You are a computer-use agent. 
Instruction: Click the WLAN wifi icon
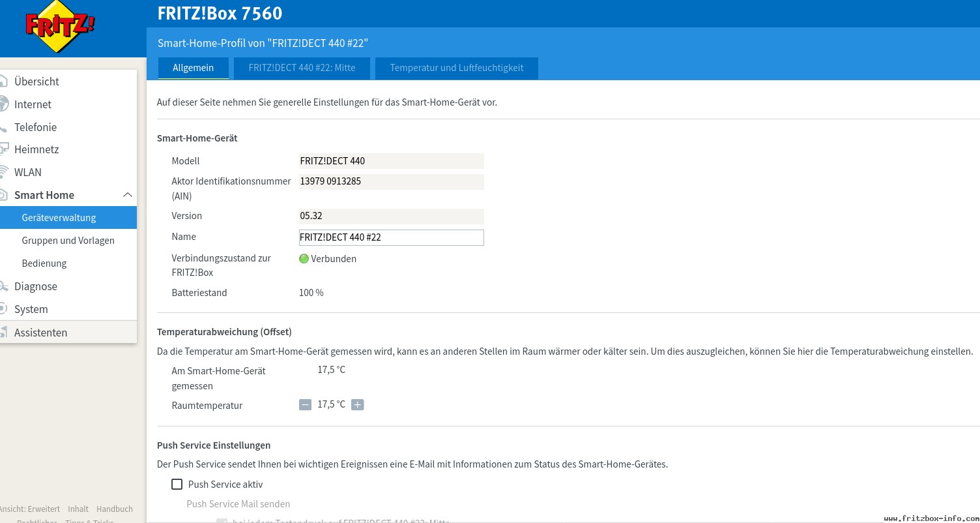click(x=3, y=172)
